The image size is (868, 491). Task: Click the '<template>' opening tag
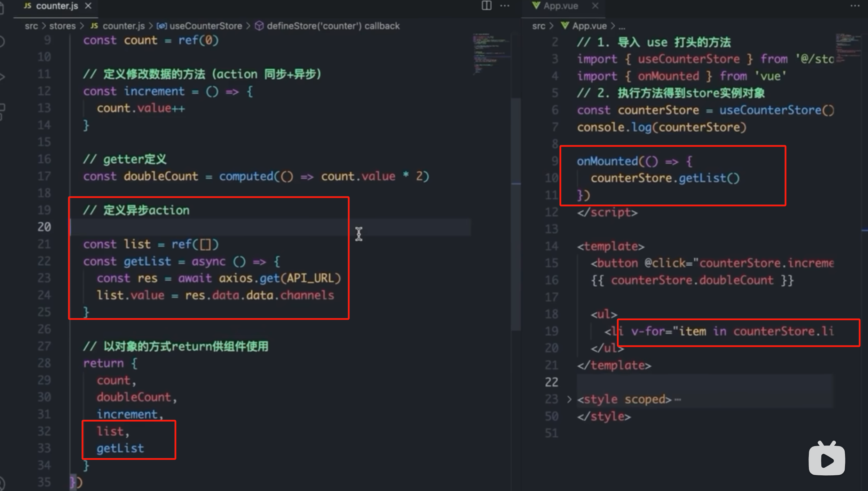(610, 247)
